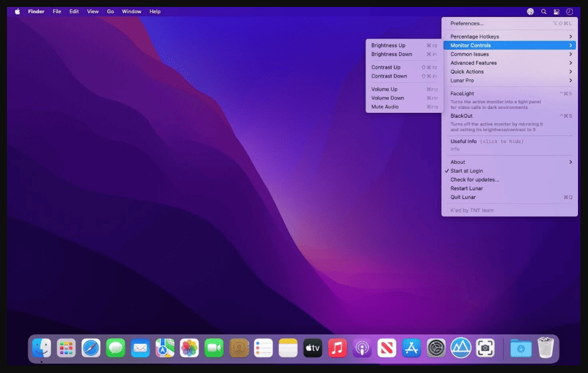The image size is (588, 373).
Task: Expand the Advanced Features submenu
Action: (x=509, y=63)
